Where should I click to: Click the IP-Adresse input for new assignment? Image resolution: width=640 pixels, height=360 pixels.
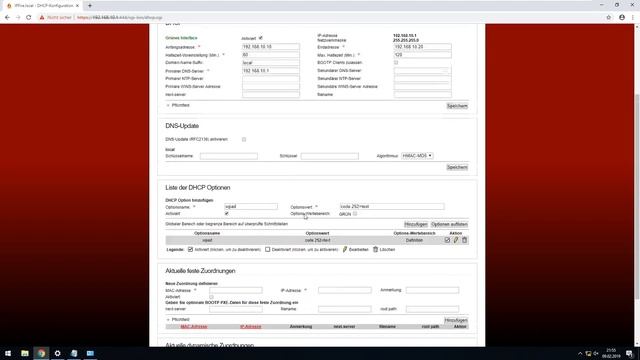point(345,290)
